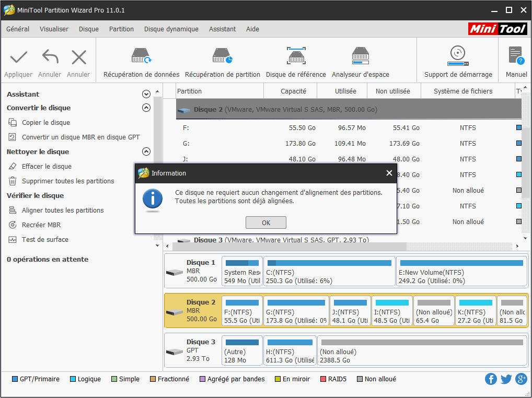The image size is (532, 398).
Task: Click Disque 2 header row icon in partition list
Action: [x=184, y=110]
